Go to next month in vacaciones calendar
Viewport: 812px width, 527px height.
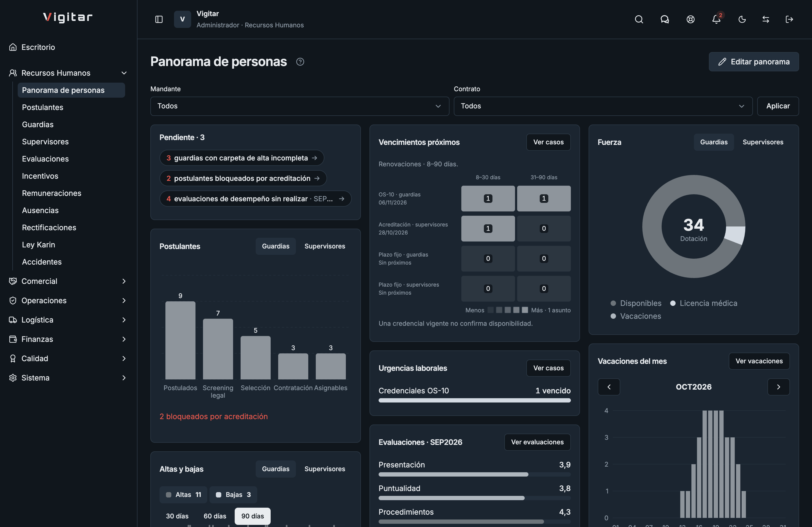[778, 387]
